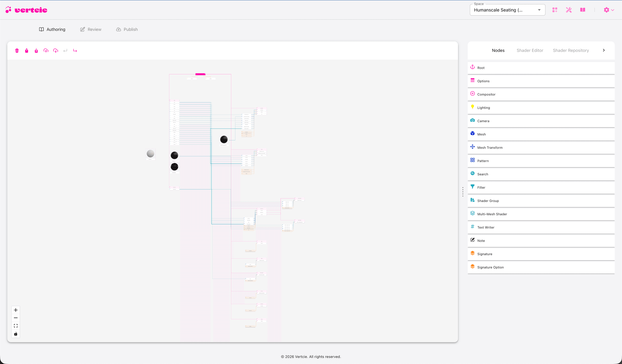Click the pink root node in the graph
Viewport: 622px width, 364px height.
[200, 74]
